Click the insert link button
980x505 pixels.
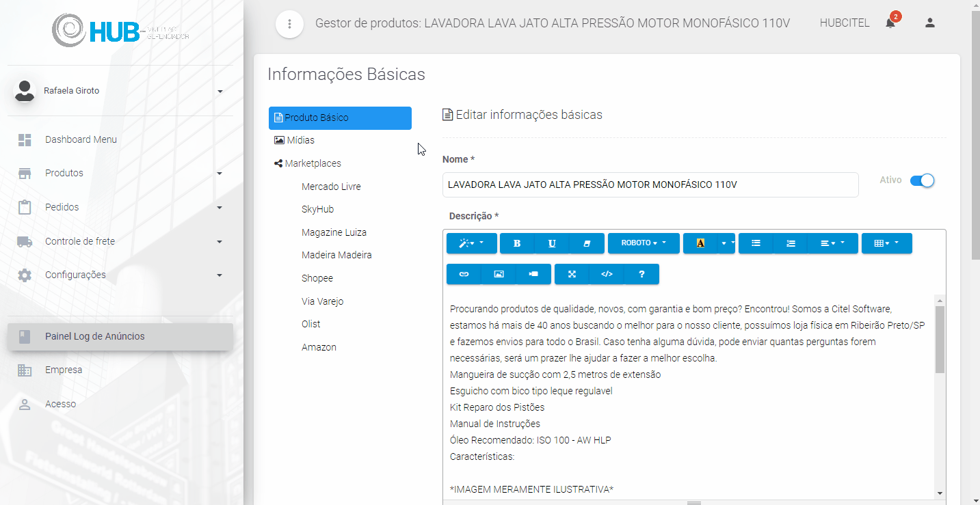[464, 274]
